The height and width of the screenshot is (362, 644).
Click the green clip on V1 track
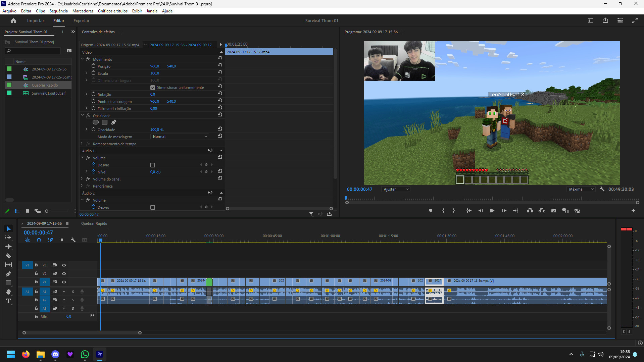click(209, 281)
